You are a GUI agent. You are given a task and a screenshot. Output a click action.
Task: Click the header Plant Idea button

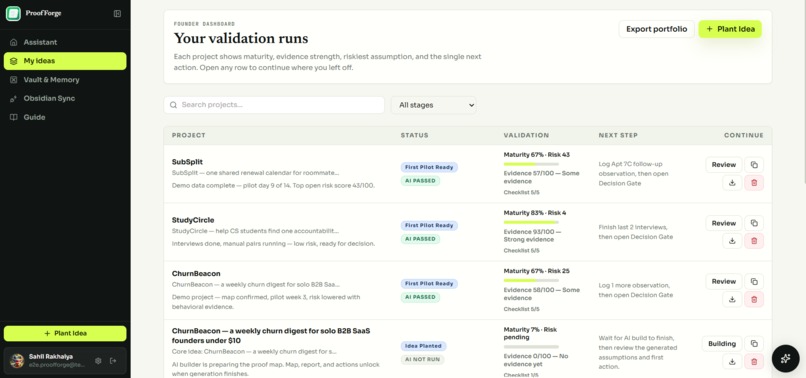tap(730, 29)
